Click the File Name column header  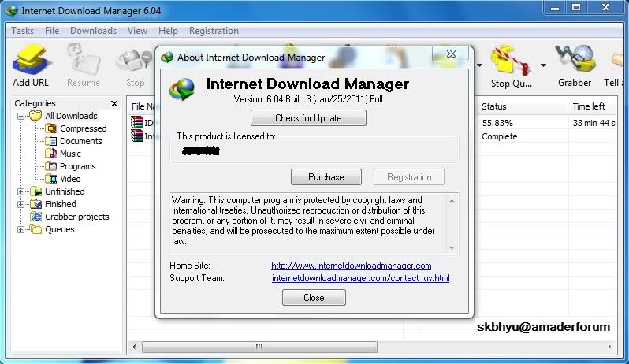(143, 106)
